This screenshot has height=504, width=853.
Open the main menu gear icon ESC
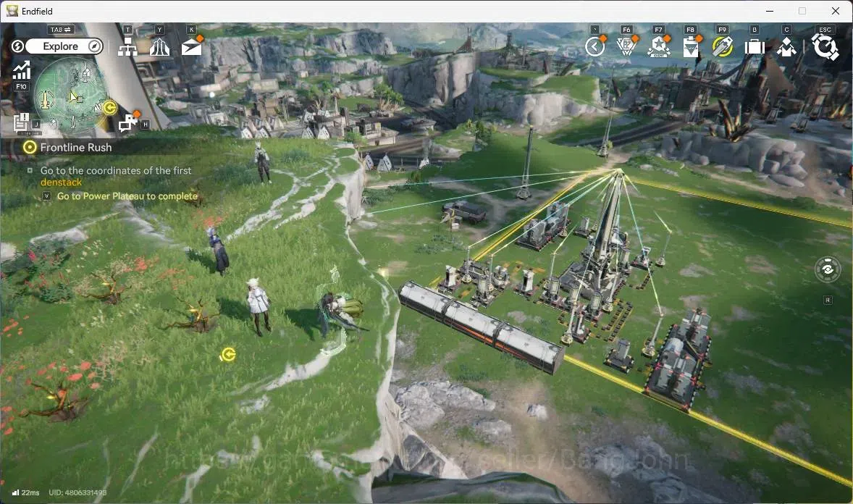click(x=825, y=47)
